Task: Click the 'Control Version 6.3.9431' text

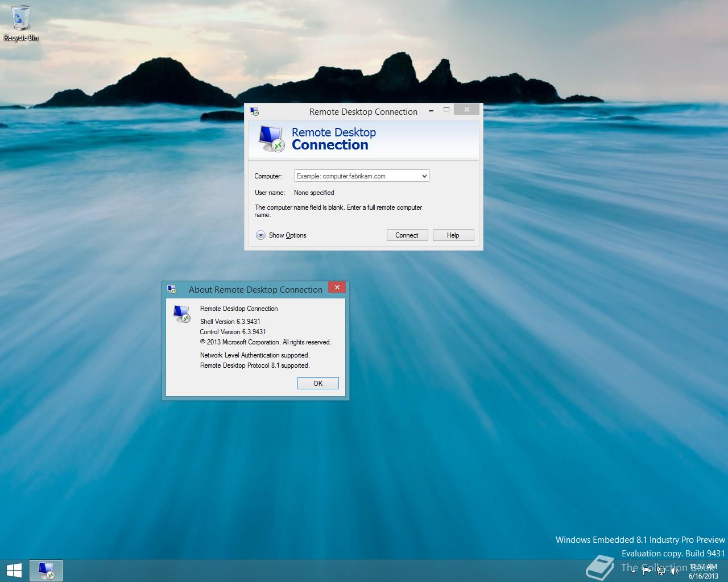Action: 233,332
